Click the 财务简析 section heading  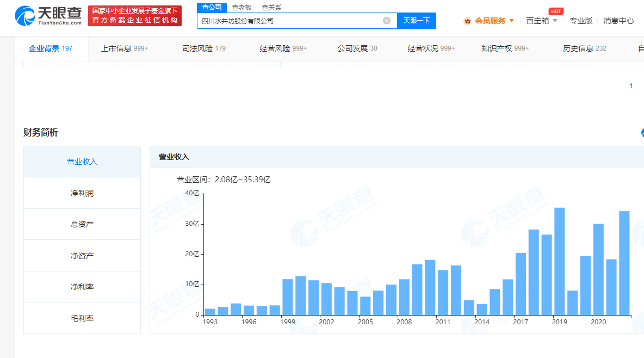point(41,132)
